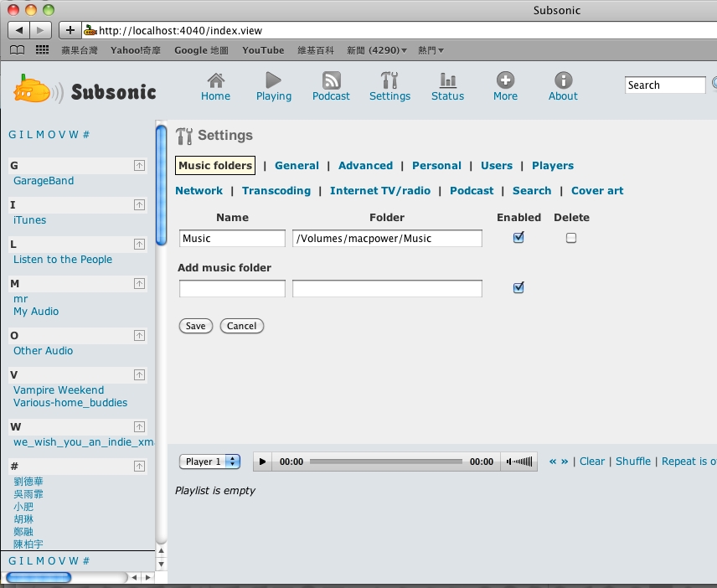This screenshot has height=588, width=717.
Task: Open My Audio artist link
Action: pyautogui.click(x=36, y=312)
